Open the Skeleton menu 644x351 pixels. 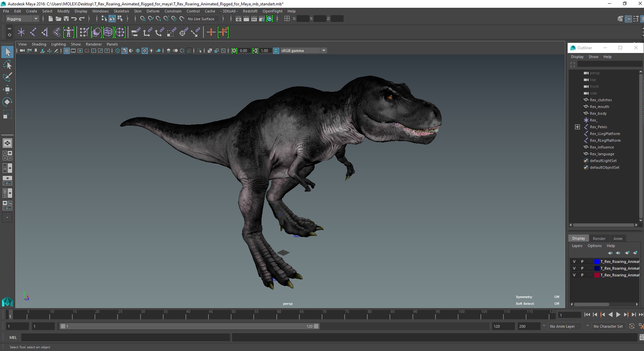121,11
